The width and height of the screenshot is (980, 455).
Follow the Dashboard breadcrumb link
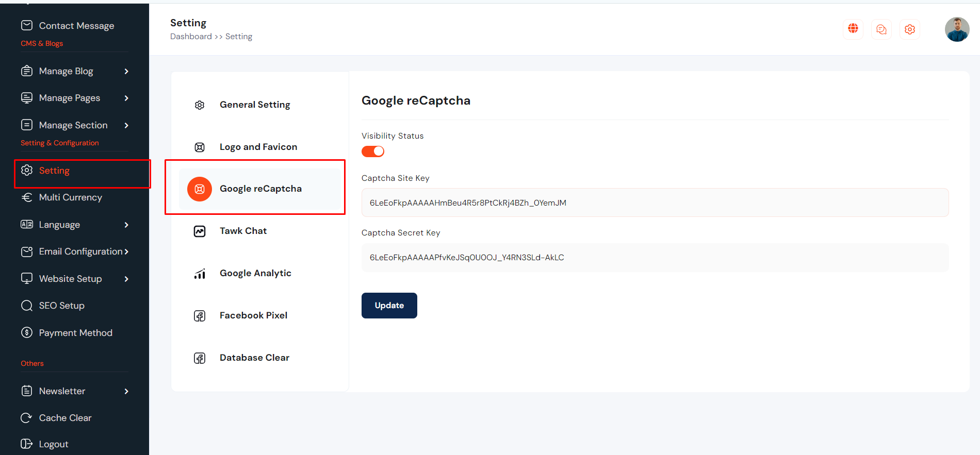click(x=191, y=37)
